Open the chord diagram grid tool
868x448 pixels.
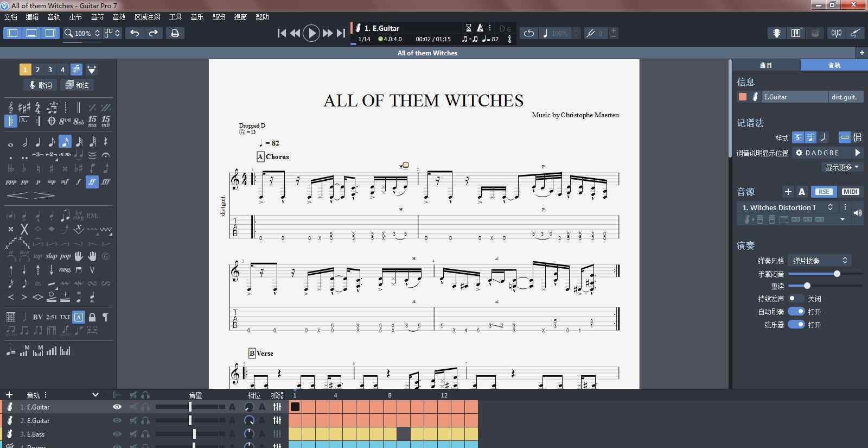[11, 317]
